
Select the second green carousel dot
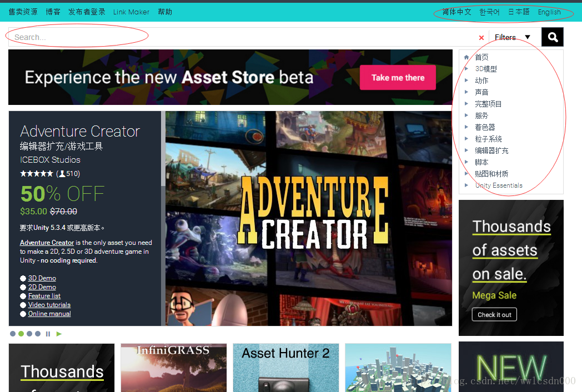(21, 334)
